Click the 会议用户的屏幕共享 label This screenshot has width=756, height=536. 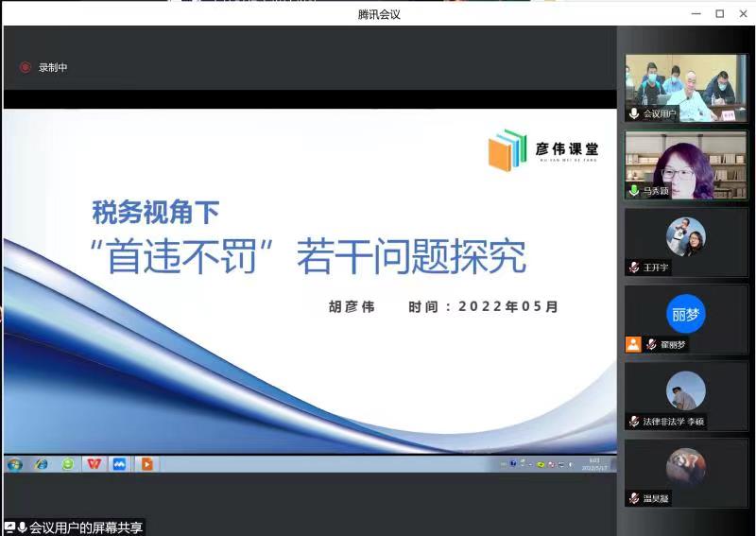click(x=86, y=527)
